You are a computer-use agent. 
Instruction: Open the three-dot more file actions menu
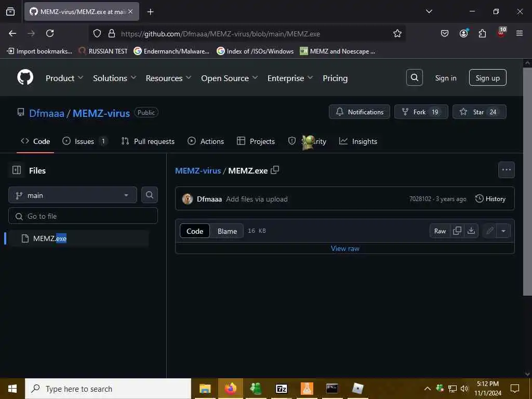tap(506, 170)
